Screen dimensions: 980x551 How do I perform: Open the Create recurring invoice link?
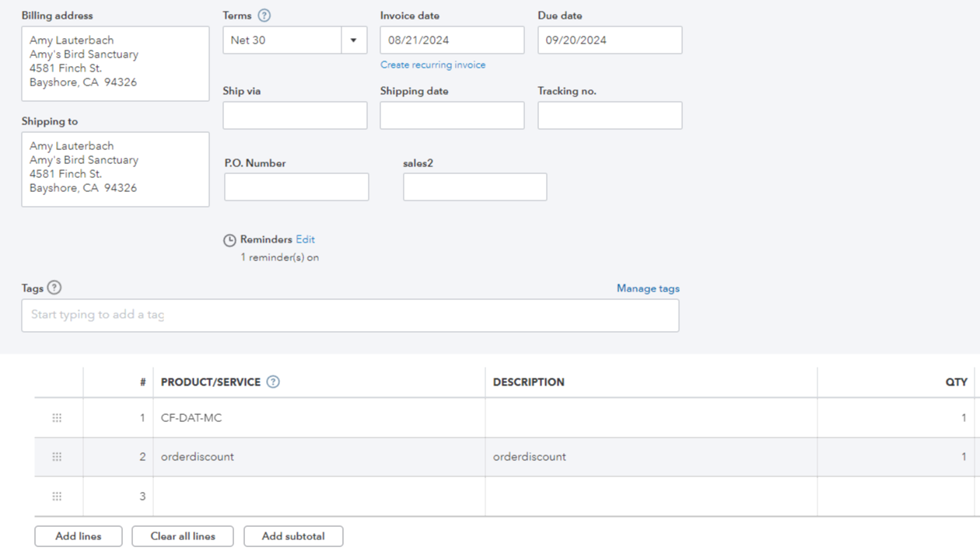coord(432,65)
